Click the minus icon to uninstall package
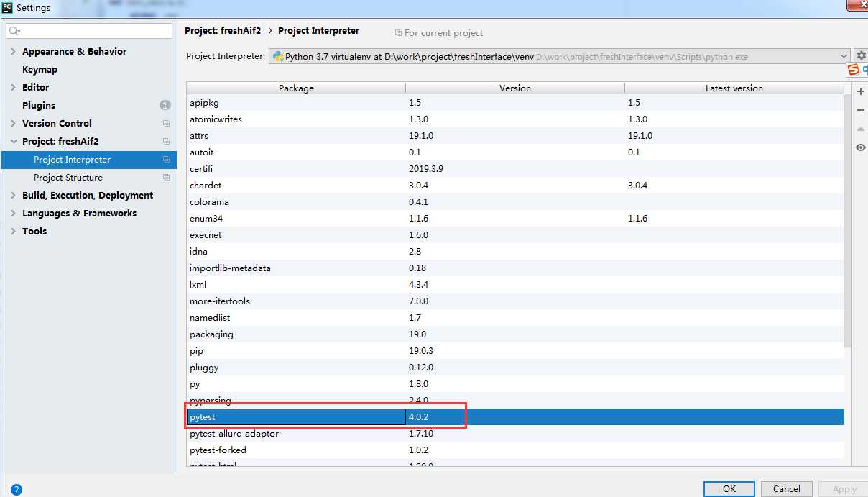This screenshot has height=497, width=868. (x=860, y=110)
